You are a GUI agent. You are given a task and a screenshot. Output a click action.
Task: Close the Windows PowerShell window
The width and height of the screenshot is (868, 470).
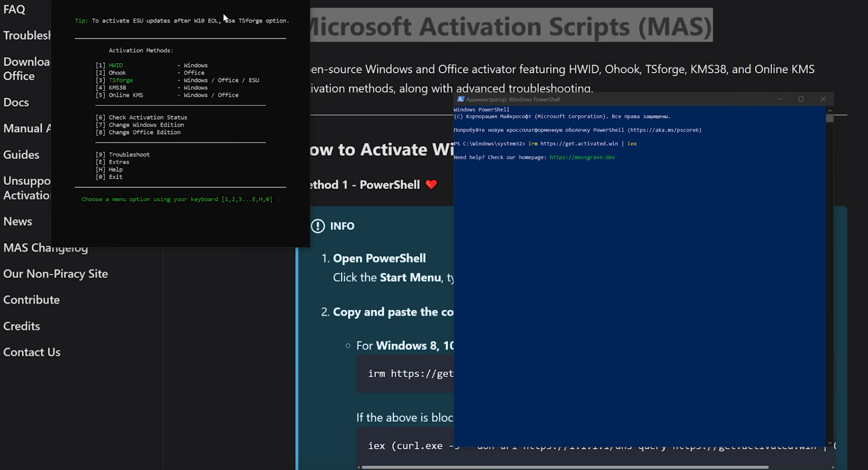823,99
